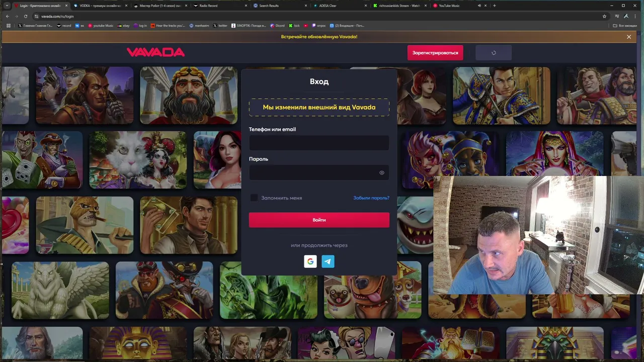The height and width of the screenshot is (362, 644).
Task: Show password with the eye icon
Action: click(x=382, y=173)
